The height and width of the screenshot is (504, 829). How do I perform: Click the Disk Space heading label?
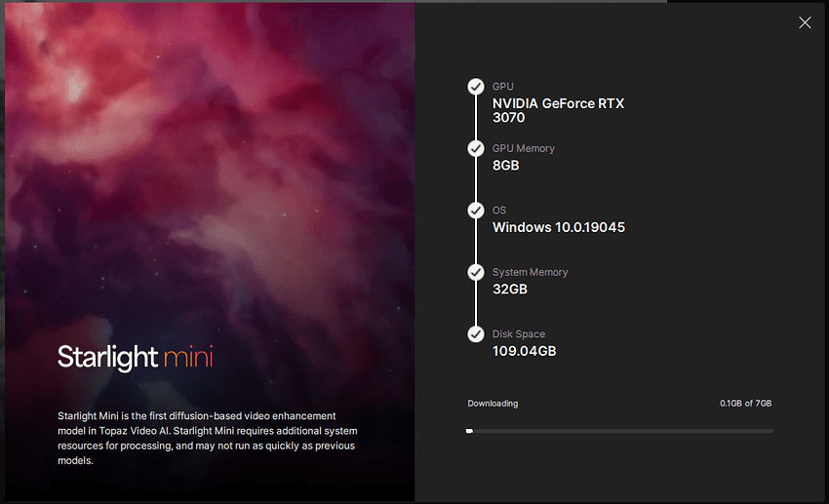(518, 334)
